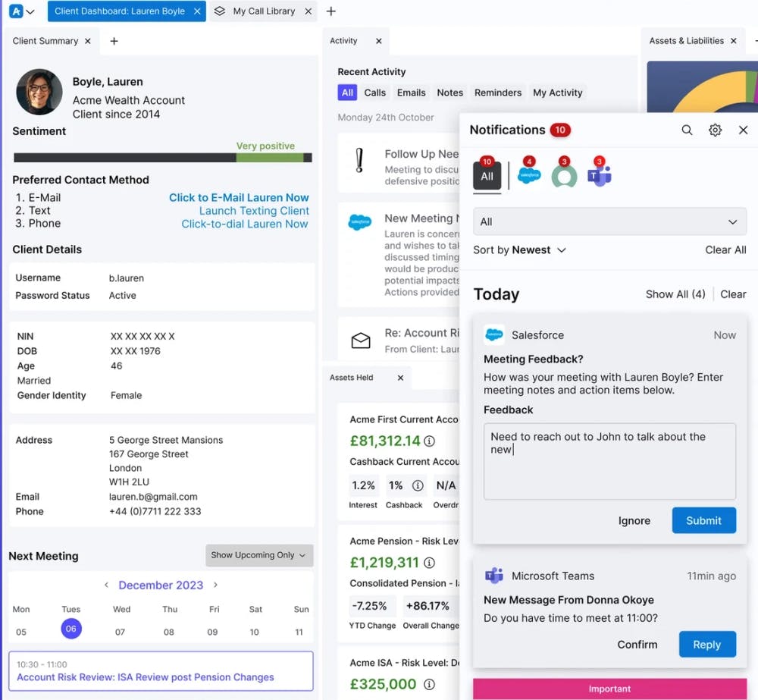This screenshot has width=758, height=700.
Task: Open the Show Upcoming Only dropdown
Action: (258, 555)
